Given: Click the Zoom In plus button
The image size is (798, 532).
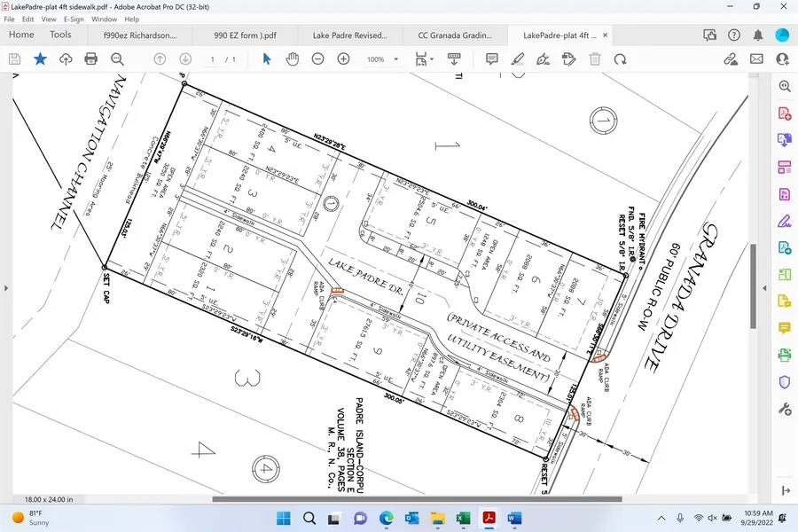Looking at the screenshot, I should click(343, 59).
